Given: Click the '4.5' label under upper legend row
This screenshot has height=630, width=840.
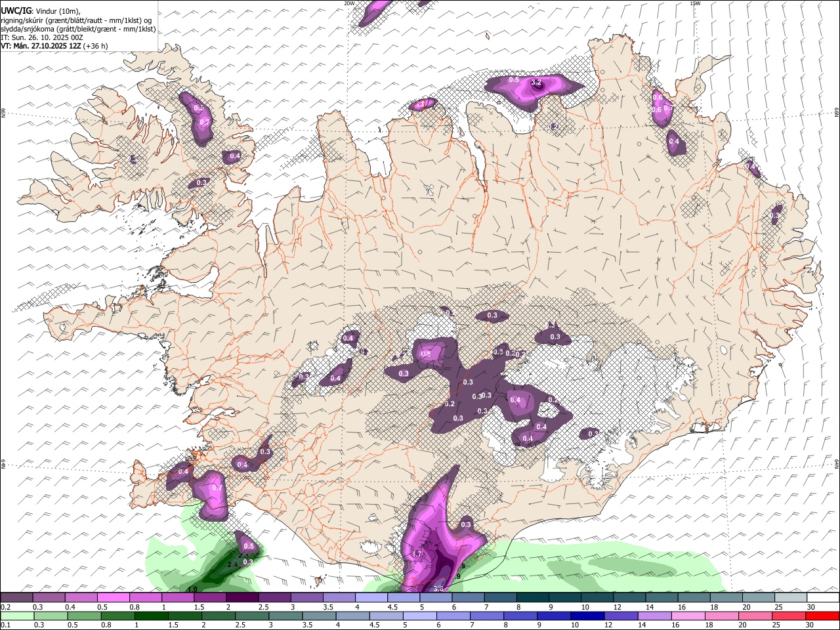Looking at the screenshot, I should click(392, 607).
